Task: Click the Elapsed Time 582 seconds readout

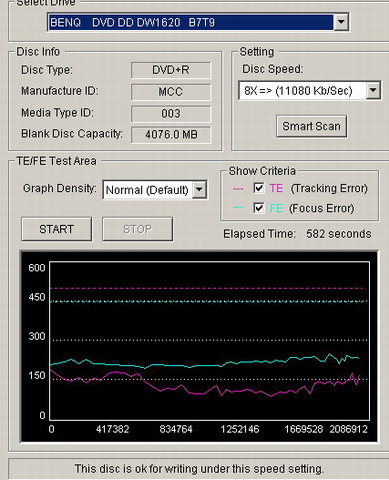Action: (297, 234)
